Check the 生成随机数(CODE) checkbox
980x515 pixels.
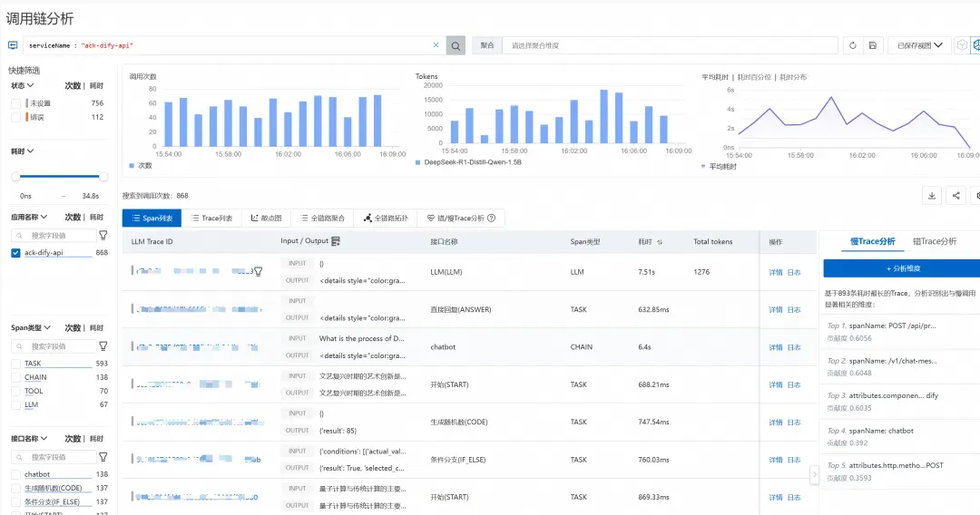point(15,488)
